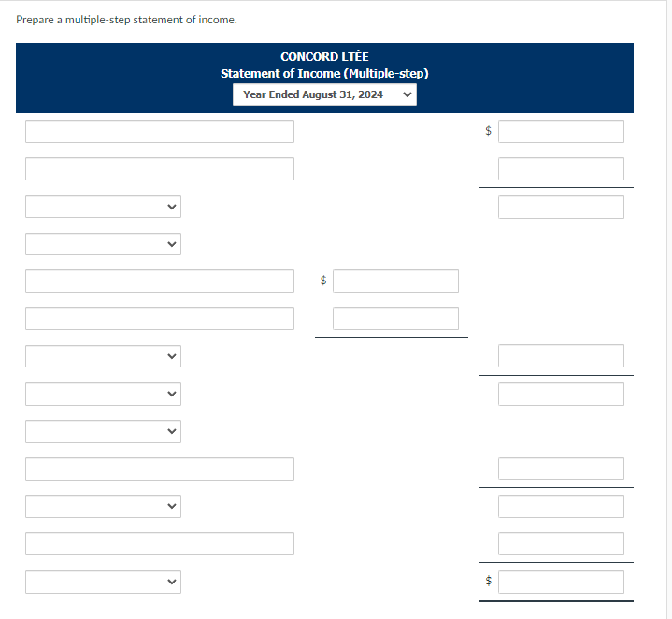Expand the fourth label dropdown in the statement
This screenshot has height=619, width=672.
pos(104,394)
